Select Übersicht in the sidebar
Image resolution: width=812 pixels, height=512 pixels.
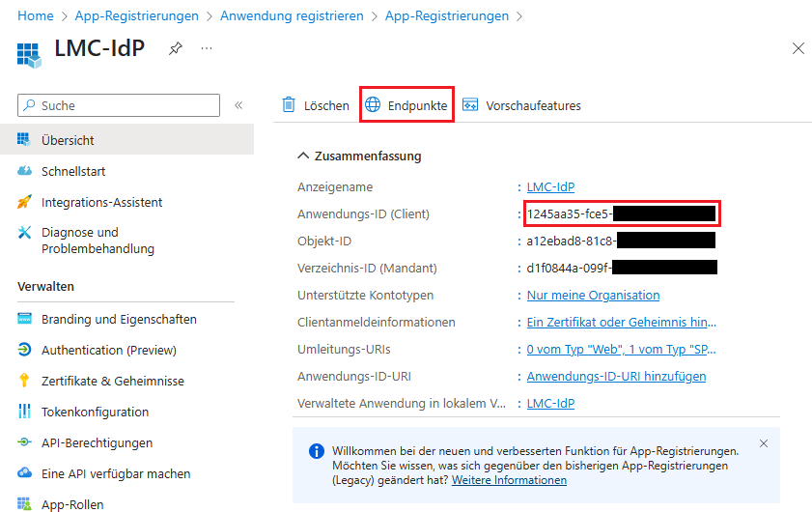[x=68, y=140]
